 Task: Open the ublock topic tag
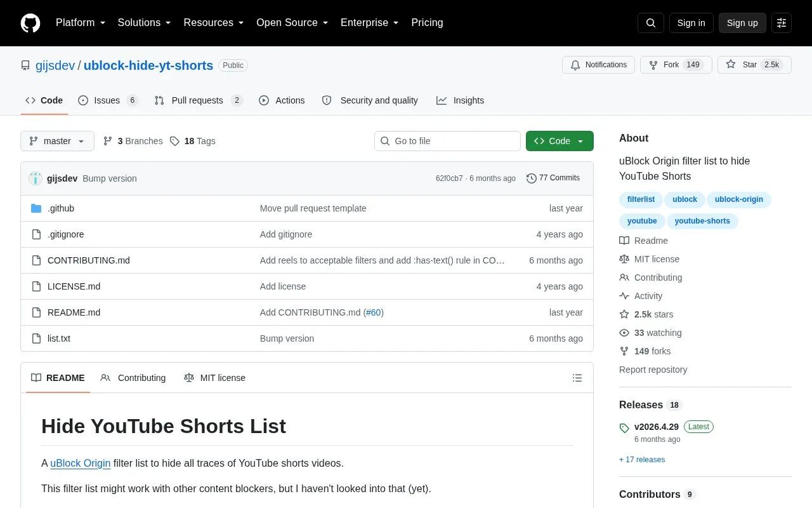(x=684, y=199)
